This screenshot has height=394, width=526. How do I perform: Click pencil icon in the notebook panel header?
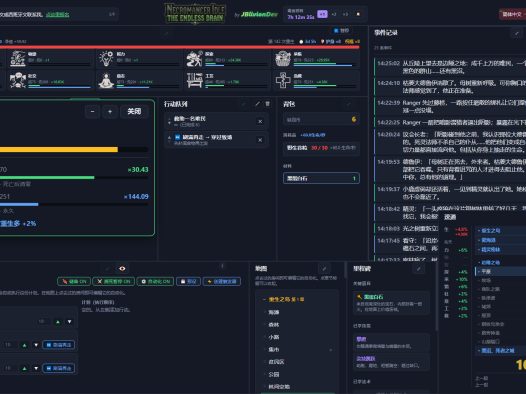point(419,269)
